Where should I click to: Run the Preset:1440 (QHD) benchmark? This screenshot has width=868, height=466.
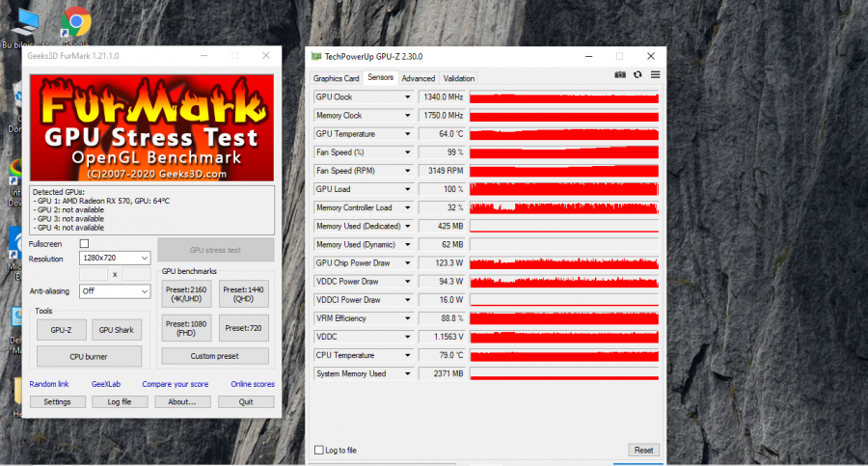point(244,294)
